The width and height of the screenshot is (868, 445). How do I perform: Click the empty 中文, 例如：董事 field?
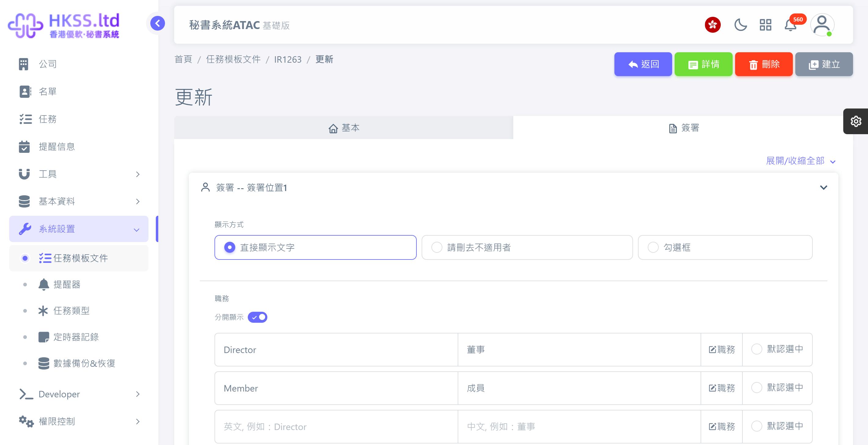579,426
